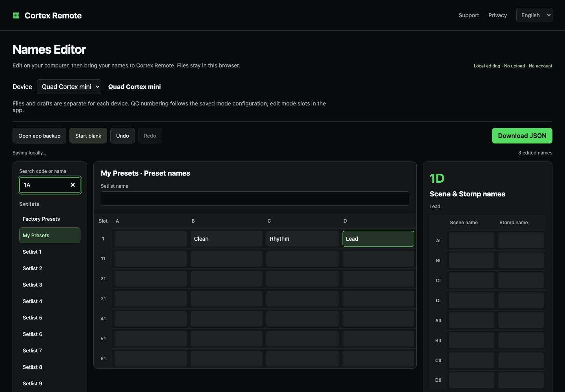Image resolution: width=565 pixels, height=392 pixels.
Task: Click the CII scene name field
Action: [x=472, y=360]
